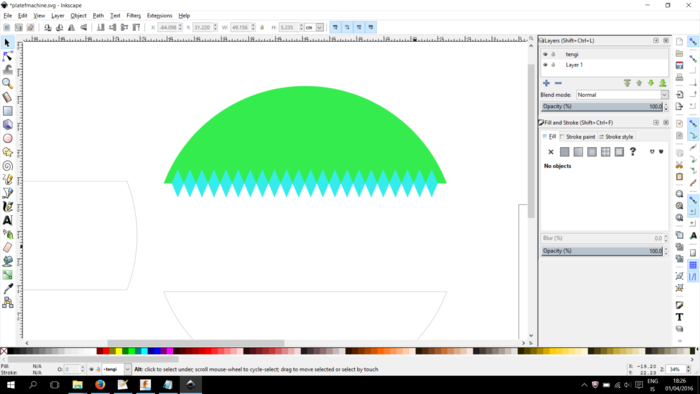Select the Ellipse tool
Image resolution: width=700 pixels, height=394 pixels.
pyautogui.click(x=7, y=138)
